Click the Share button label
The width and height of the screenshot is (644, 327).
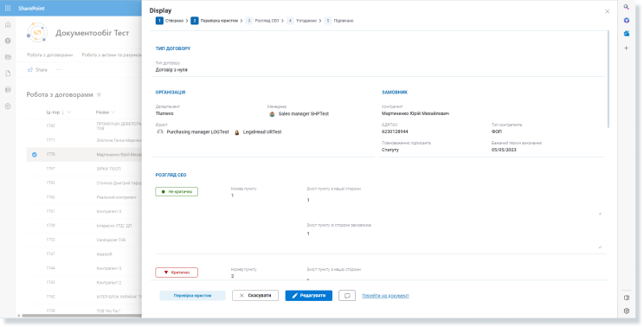(x=41, y=70)
